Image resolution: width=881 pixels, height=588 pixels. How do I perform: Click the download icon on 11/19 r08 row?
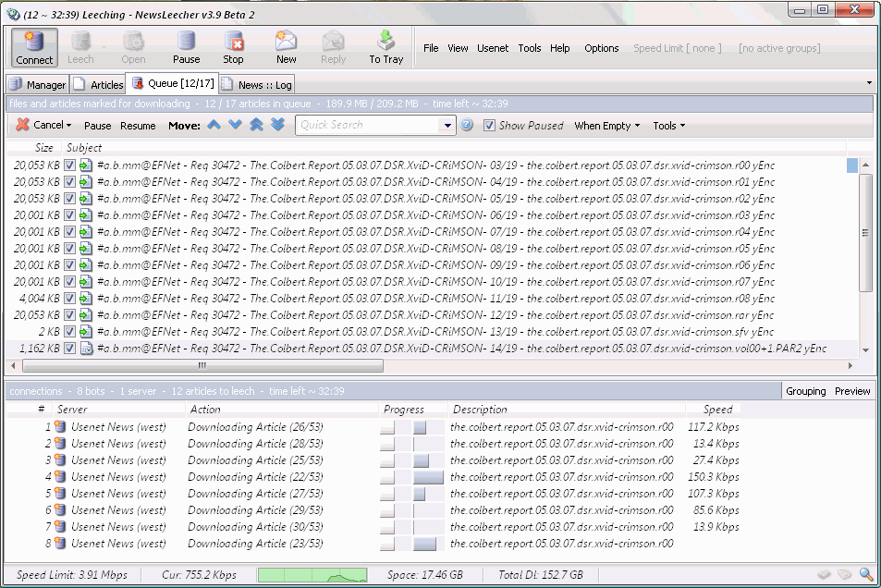click(x=85, y=299)
